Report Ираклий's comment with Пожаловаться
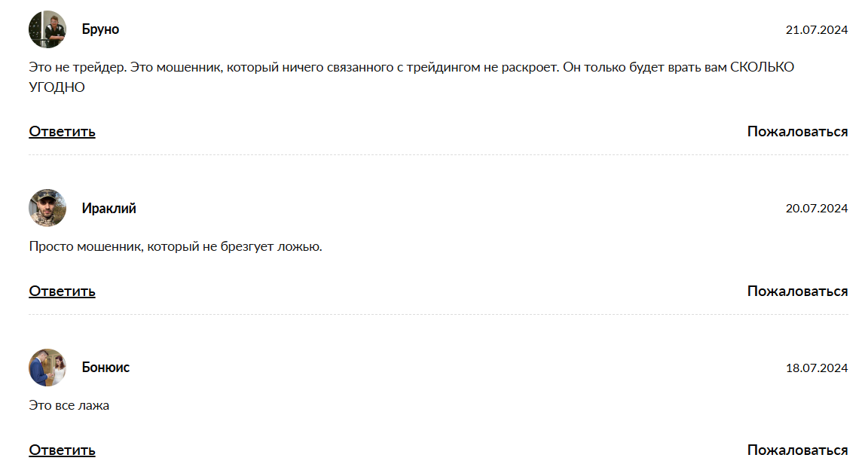Screen dimensions: 868x473 (797, 291)
